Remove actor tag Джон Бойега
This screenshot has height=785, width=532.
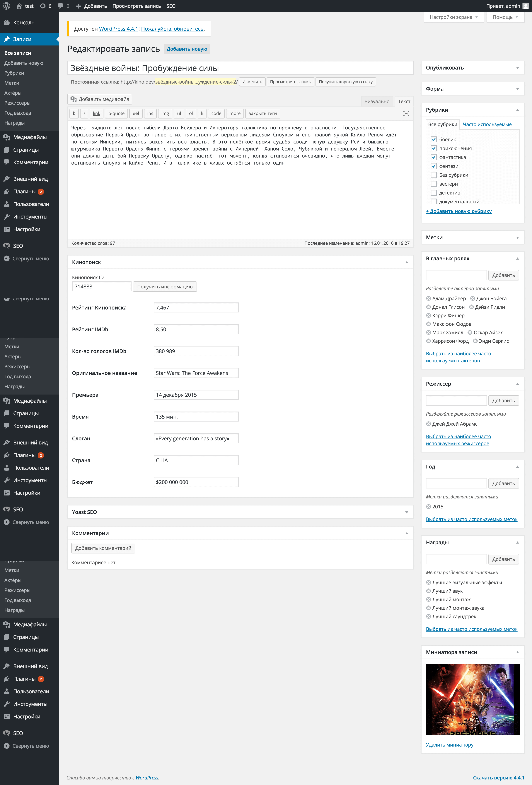pos(473,299)
